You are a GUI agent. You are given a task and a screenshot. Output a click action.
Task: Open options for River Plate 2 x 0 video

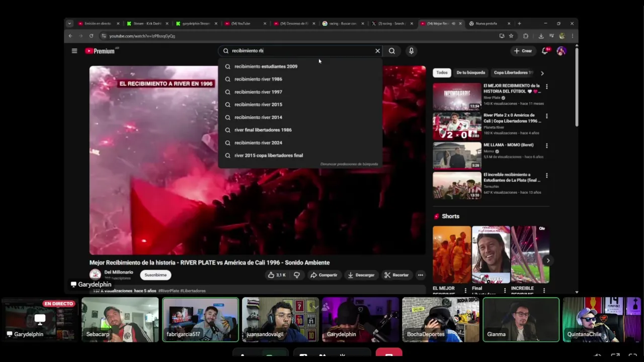coord(546,116)
